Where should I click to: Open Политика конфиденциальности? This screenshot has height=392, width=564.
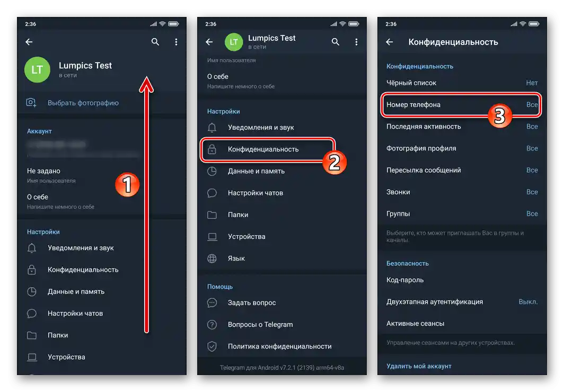282,346
